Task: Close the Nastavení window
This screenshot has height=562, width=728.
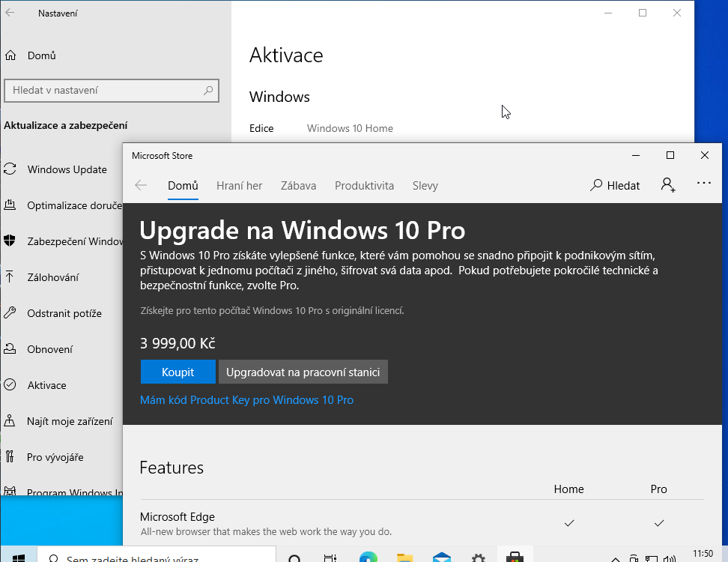Action: 677,13
